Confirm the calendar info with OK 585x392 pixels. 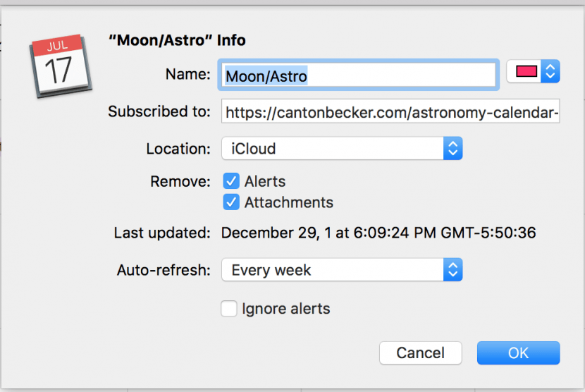[518, 353]
